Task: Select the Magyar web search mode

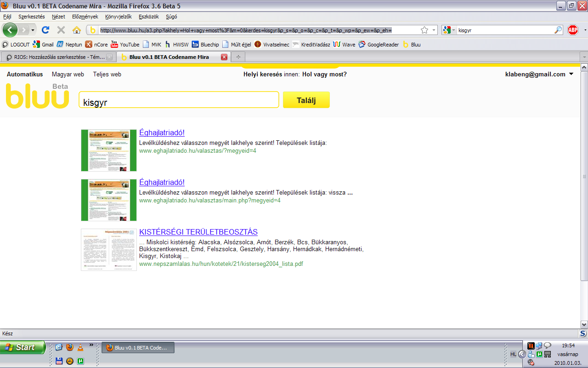Action: 68,74
